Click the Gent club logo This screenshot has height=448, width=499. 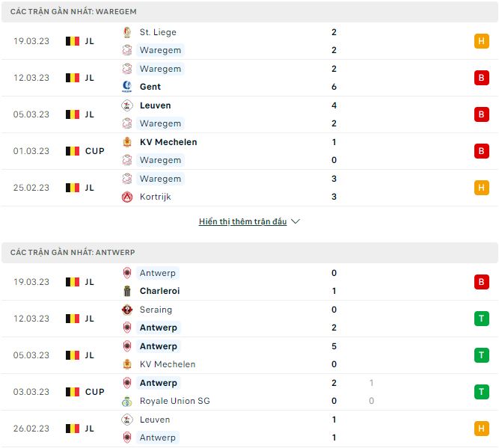point(126,87)
